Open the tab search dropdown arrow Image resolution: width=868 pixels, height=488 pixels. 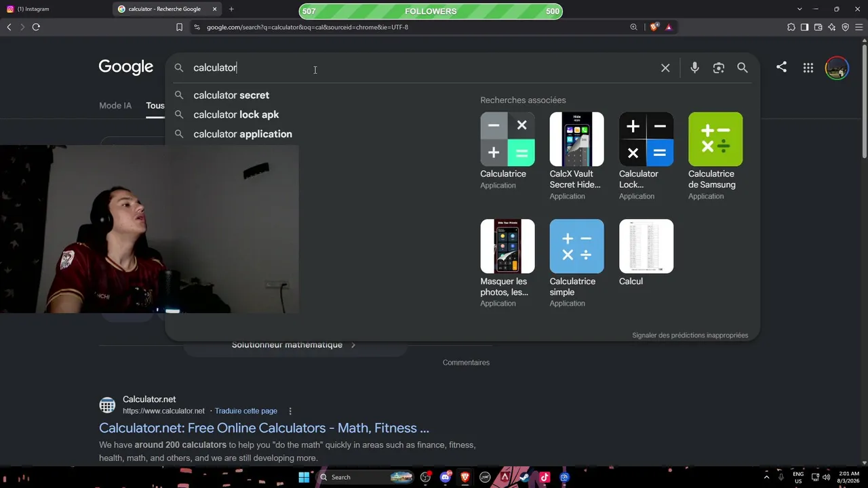[800, 9]
